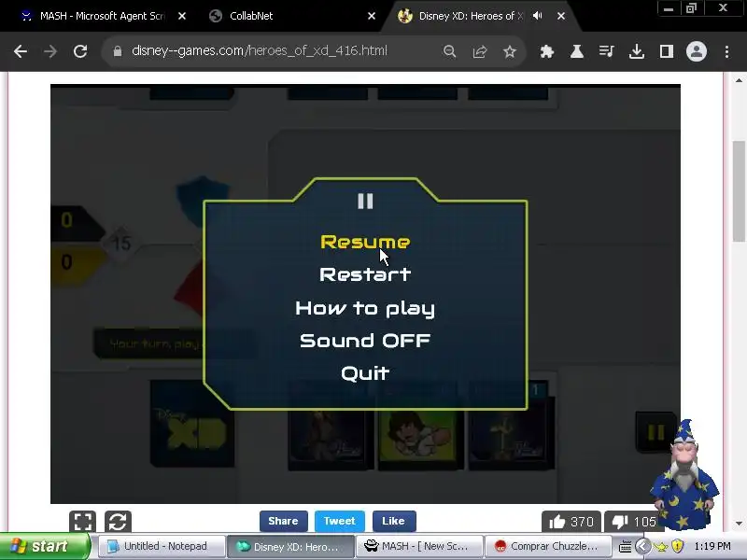Toggle the side panel icon
This screenshot has width=747, height=560.
point(667,51)
